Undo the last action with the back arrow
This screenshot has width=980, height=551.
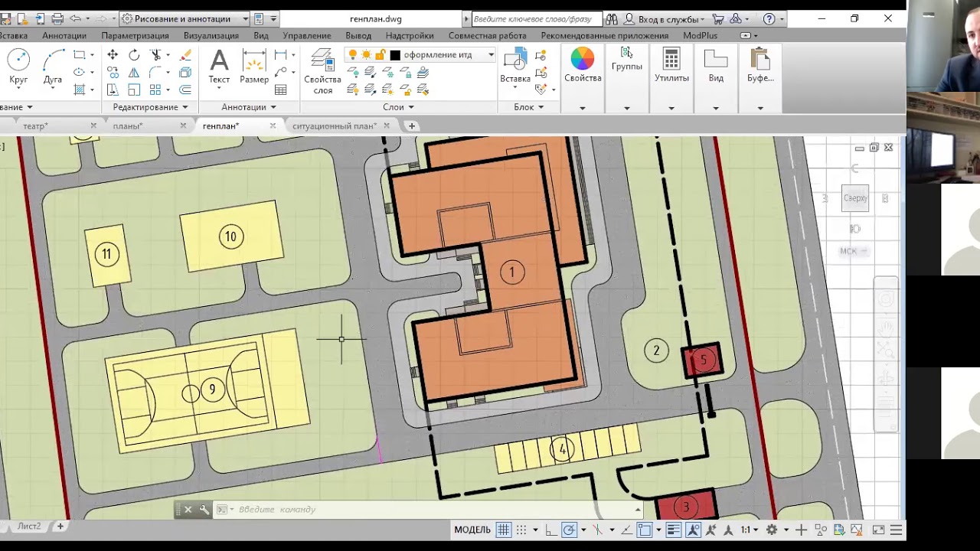(75, 19)
